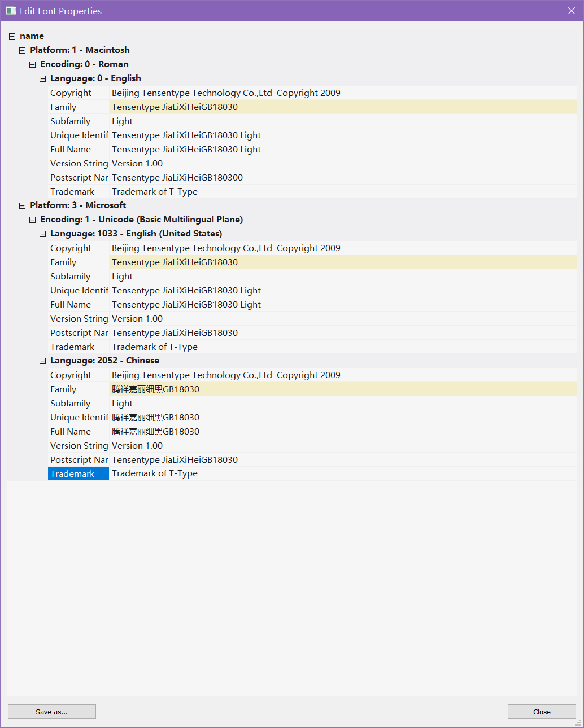Close the Edit Font Properties window

(571, 11)
